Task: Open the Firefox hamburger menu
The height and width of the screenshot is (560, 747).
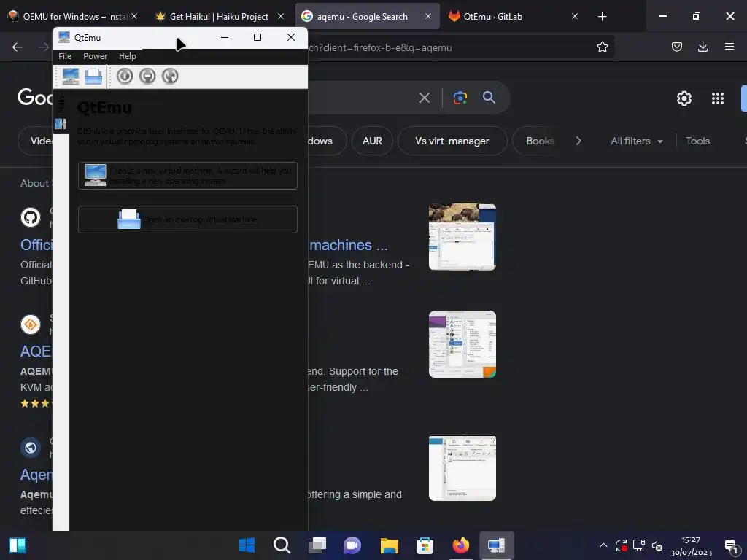Action: tap(729, 47)
